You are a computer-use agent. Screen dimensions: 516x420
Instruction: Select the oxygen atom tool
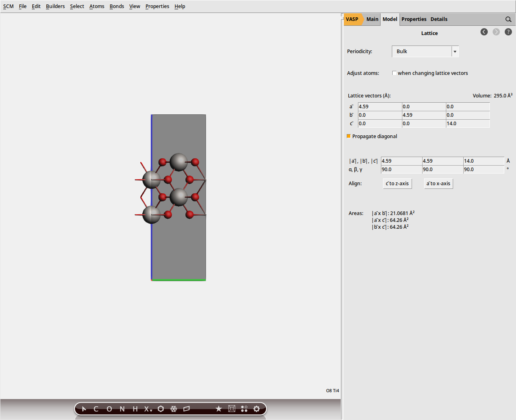[x=109, y=409]
